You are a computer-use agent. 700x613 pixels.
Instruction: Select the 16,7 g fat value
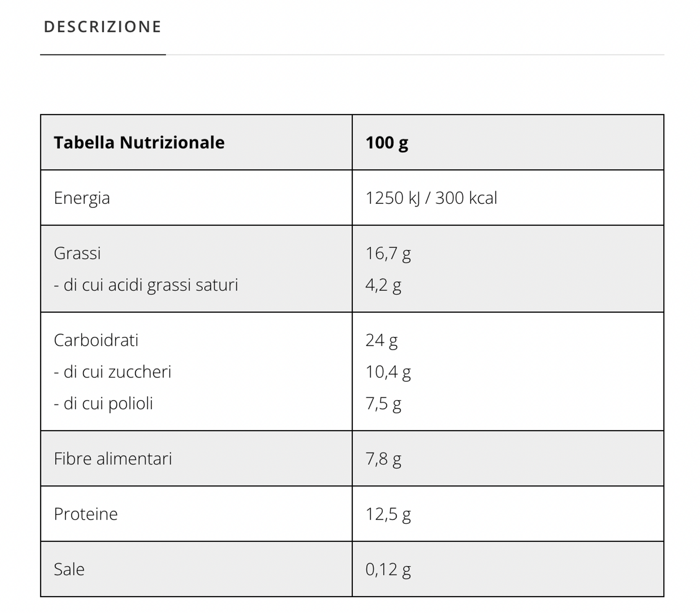tap(388, 253)
